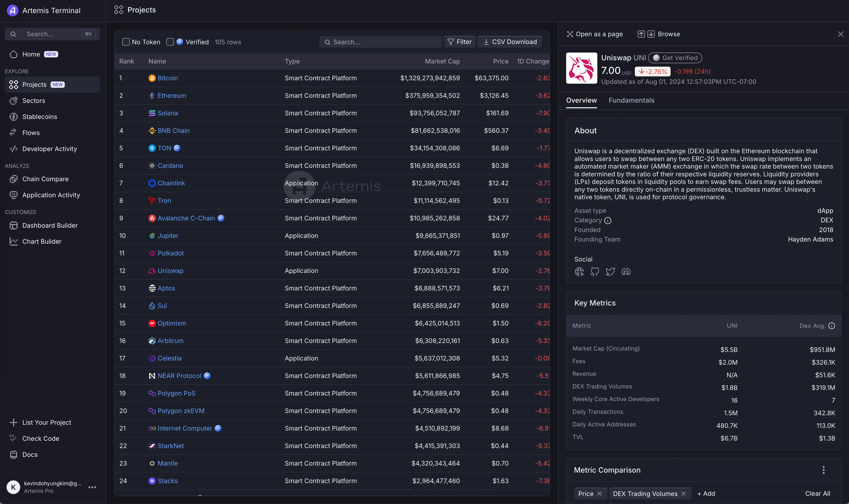Image resolution: width=849 pixels, height=504 pixels.
Task: Click the Category info icon
Action: [608, 221]
